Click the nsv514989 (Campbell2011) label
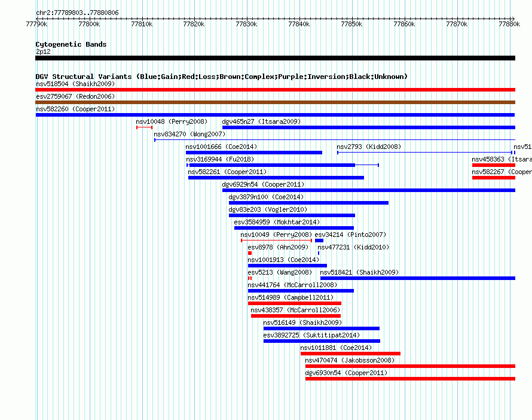The height and width of the screenshot is (420, 532). point(291,297)
